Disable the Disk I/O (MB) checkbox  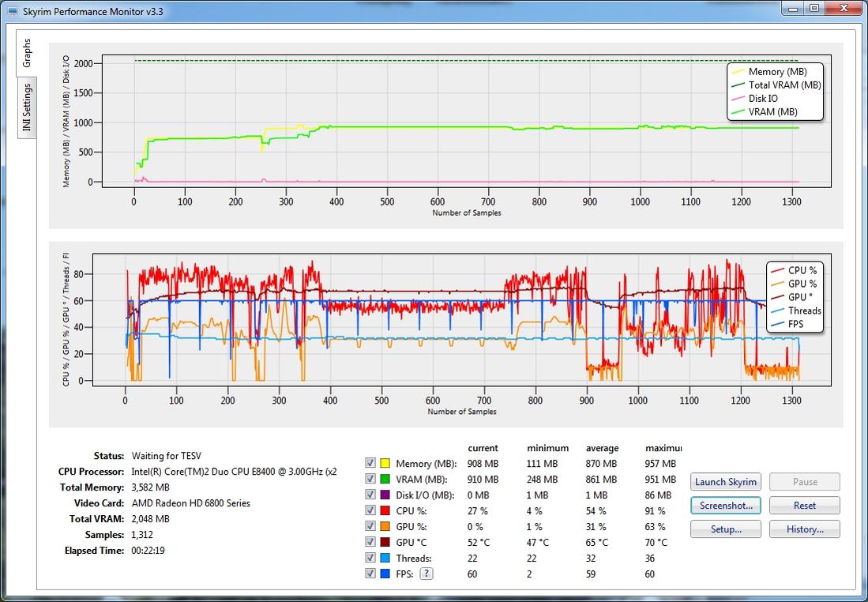pyautogui.click(x=370, y=495)
